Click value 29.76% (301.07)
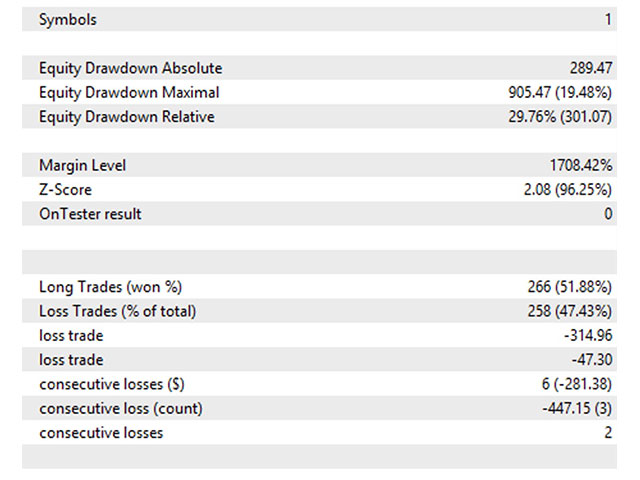Screen dimensions: 640x480 pyautogui.click(x=560, y=117)
